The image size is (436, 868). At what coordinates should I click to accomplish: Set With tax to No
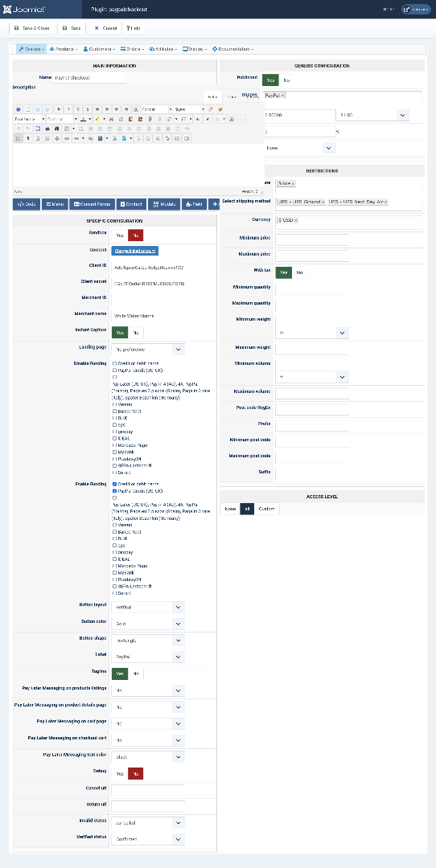(x=299, y=272)
